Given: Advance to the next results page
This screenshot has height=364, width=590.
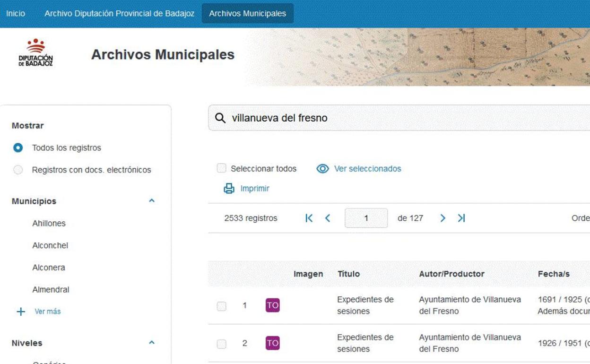Looking at the screenshot, I should click(442, 218).
